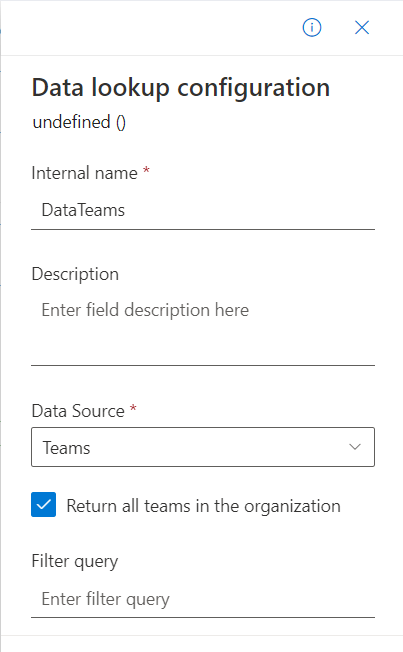Edit the Internal name field containing DataTeams

(203, 210)
